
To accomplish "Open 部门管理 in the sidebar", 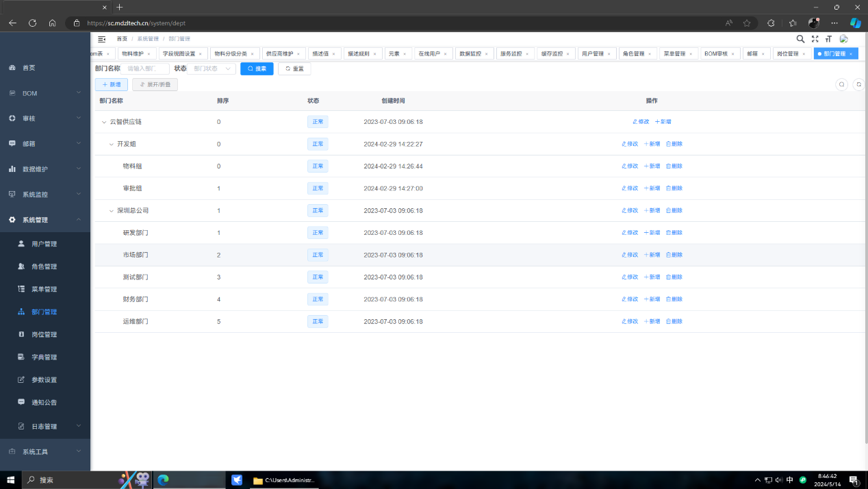I will click(x=45, y=312).
